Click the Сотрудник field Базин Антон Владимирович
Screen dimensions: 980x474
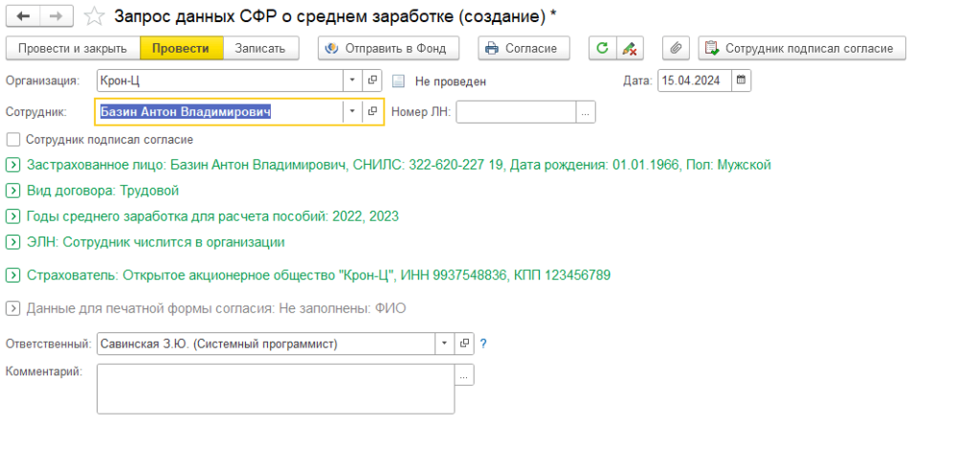pos(219,111)
